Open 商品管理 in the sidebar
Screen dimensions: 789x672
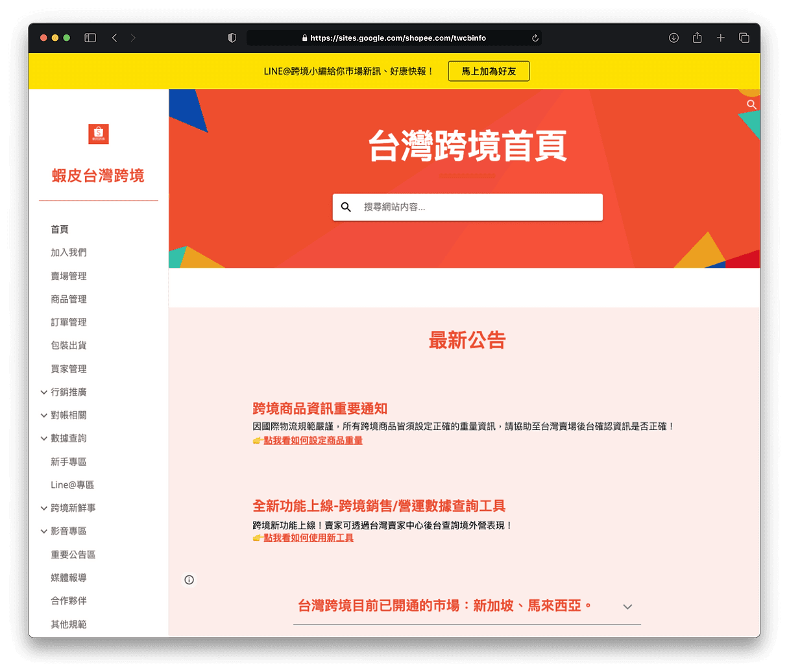(69, 299)
